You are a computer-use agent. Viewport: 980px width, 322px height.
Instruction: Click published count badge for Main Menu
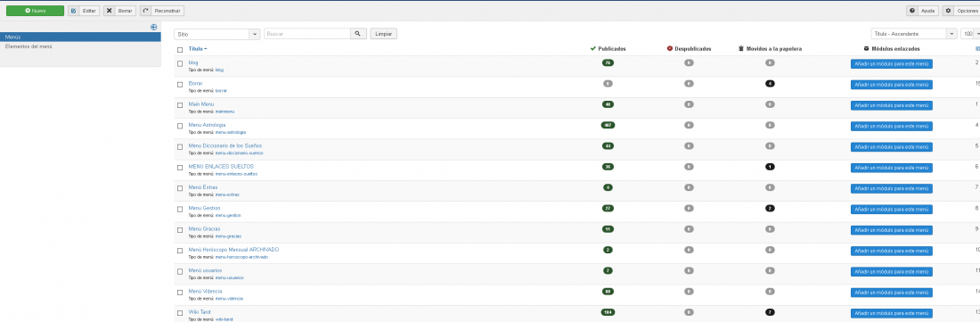608,104
